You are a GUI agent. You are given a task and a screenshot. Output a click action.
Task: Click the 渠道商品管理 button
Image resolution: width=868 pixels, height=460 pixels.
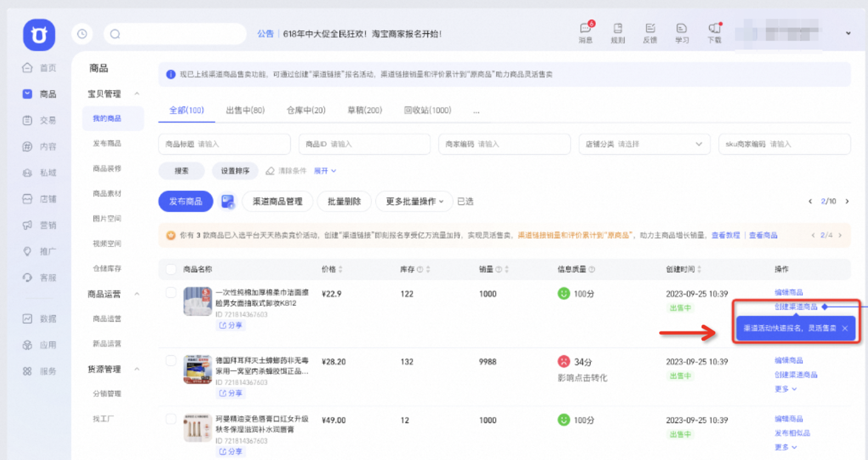click(277, 201)
